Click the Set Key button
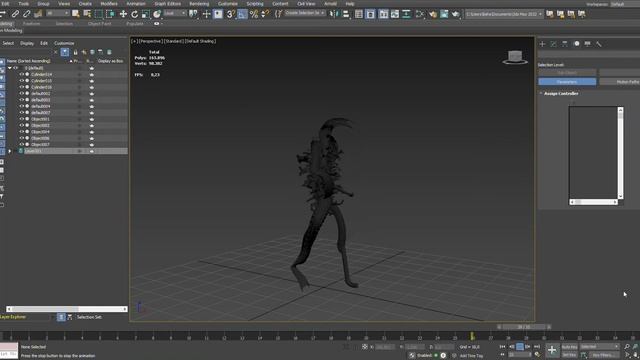This screenshot has height=360, width=640. pos(569,355)
